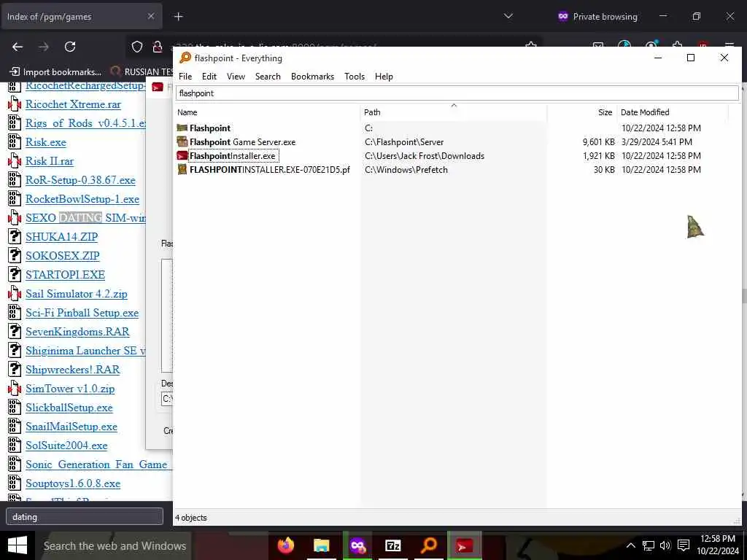Click the Flashpoint folder icon in results

click(x=182, y=128)
